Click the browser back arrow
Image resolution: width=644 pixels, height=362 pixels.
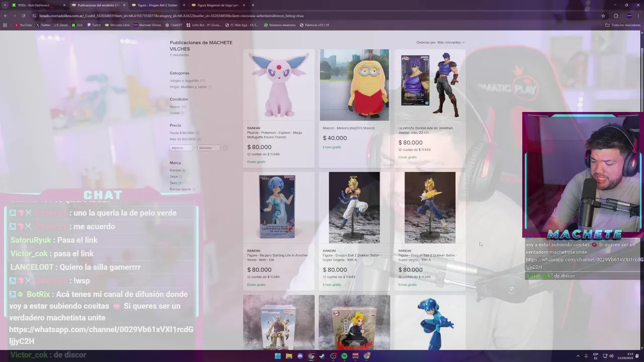click(x=6, y=16)
